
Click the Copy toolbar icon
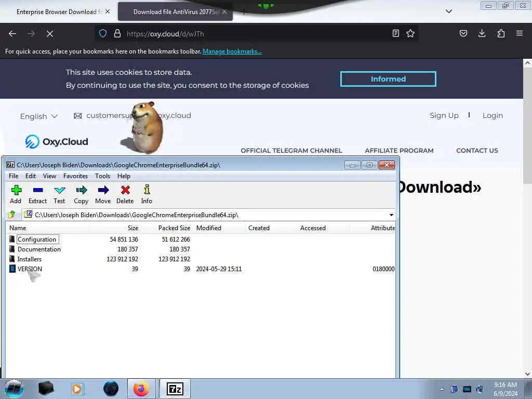81,194
